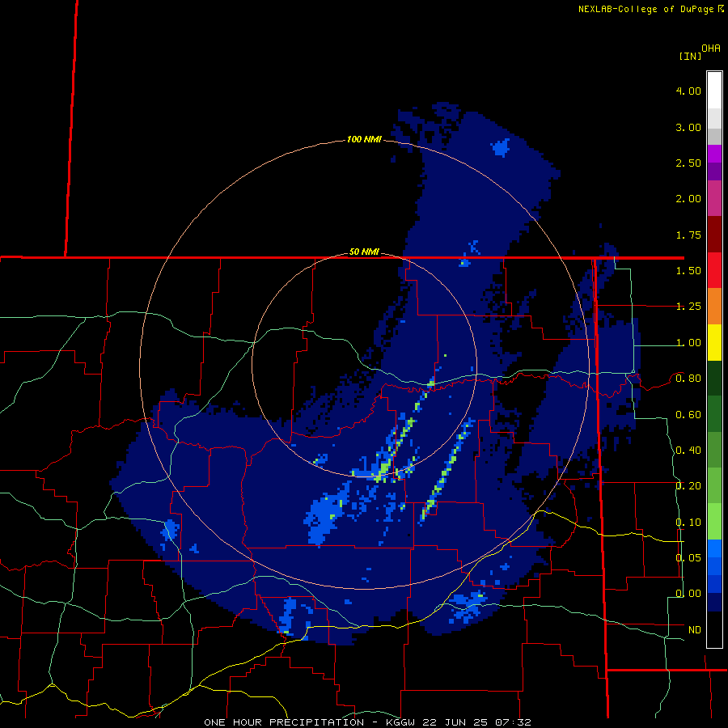Pick the yellow legend swatch
The image size is (728, 728).
click(x=714, y=342)
